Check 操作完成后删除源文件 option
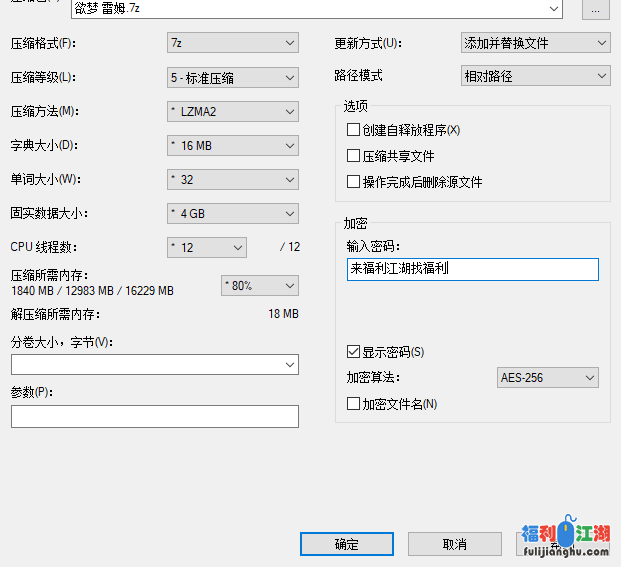Image resolution: width=621 pixels, height=567 pixels. [x=353, y=182]
